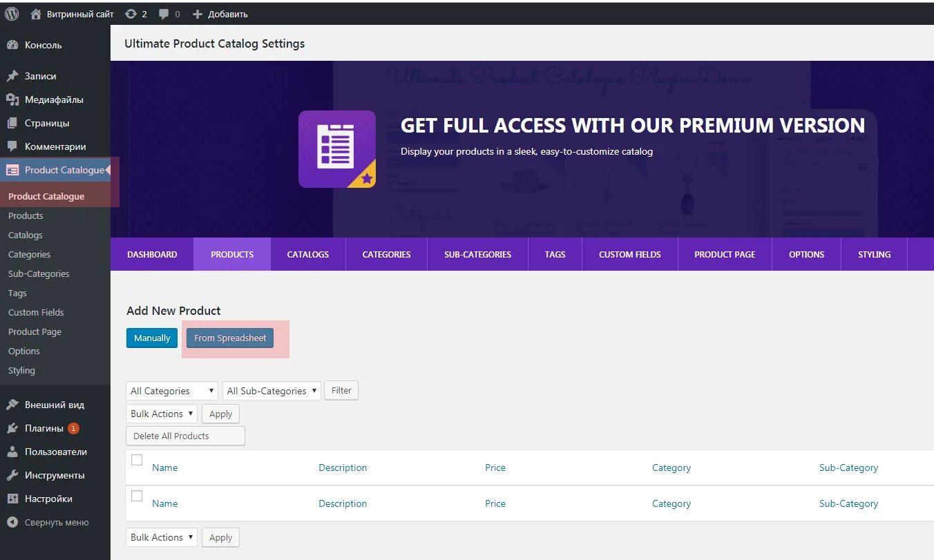Viewport: 934px width, 560px height.
Task: Sort by Category in table header
Action: click(x=671, y=467)
